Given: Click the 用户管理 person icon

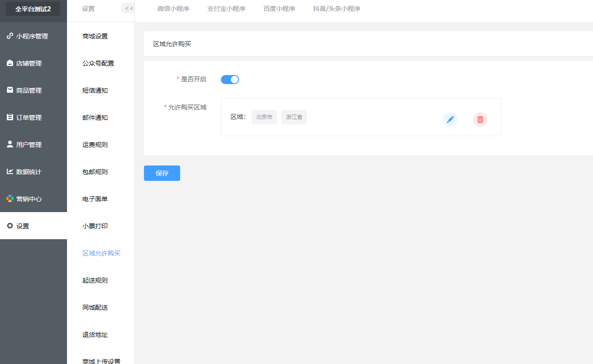Looking at the screenshot, I should (10, 145).
